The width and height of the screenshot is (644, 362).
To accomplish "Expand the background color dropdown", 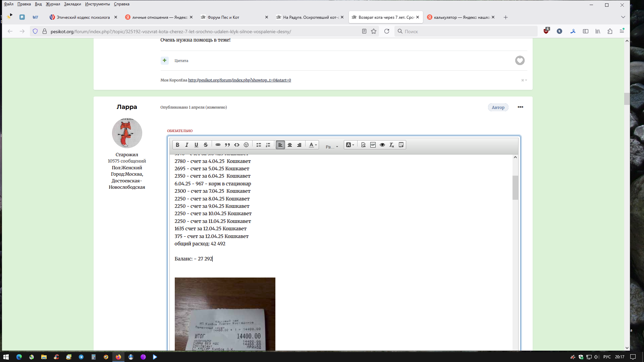I will (350, 145).
